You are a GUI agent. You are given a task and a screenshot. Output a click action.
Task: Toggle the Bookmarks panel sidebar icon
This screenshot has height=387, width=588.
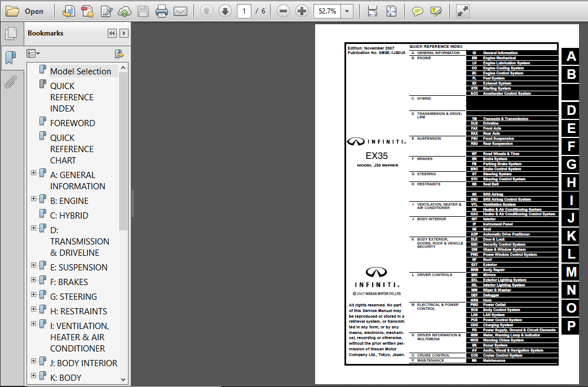click(11, 57)
